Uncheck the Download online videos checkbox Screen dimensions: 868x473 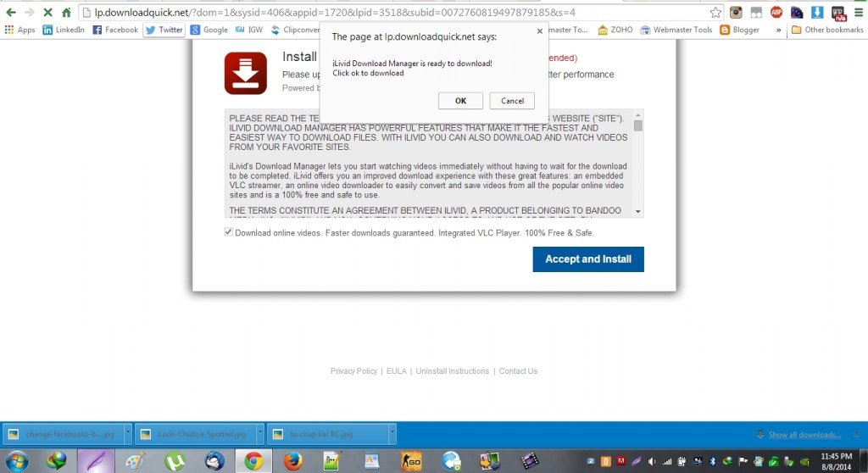tap(229, 232)
